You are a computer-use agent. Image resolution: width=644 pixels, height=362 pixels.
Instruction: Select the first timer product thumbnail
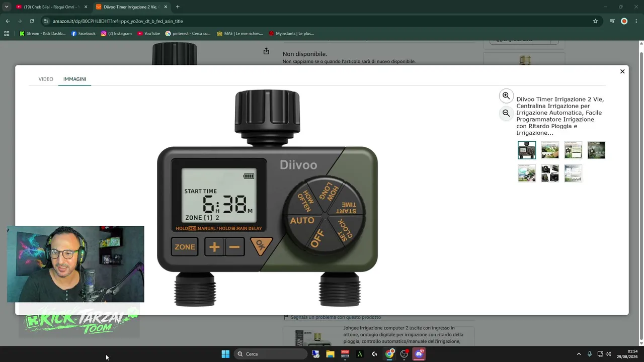click(527, 150)
